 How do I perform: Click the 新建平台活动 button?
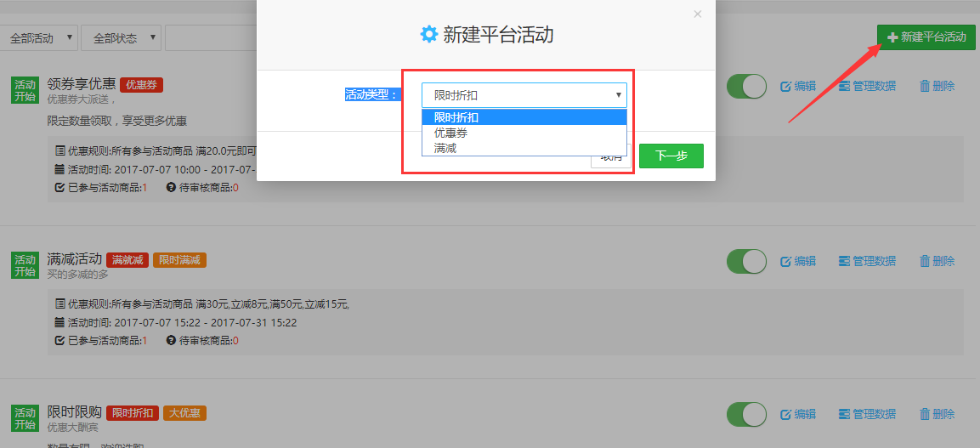click(926, 37)
